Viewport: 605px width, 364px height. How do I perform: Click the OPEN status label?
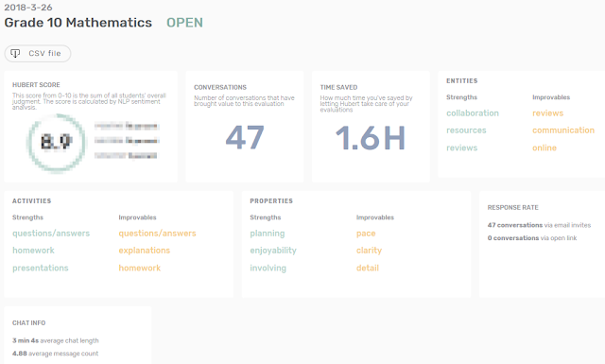184,23
